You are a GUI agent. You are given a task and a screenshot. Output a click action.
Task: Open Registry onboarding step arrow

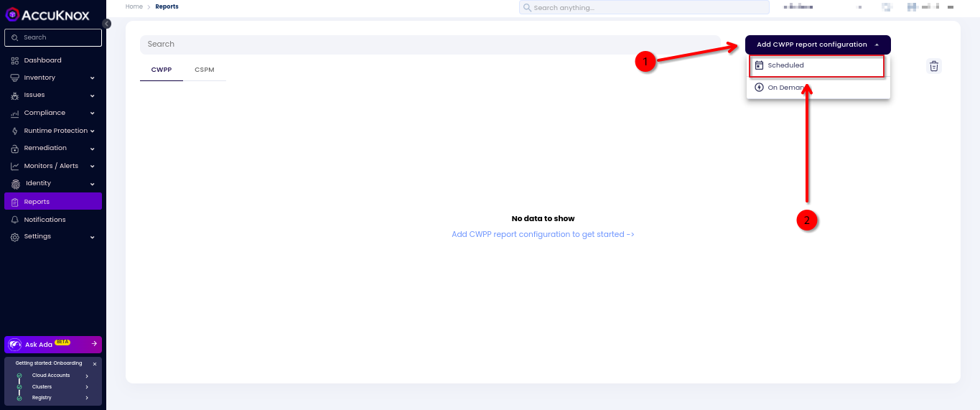tap(87, 398)
